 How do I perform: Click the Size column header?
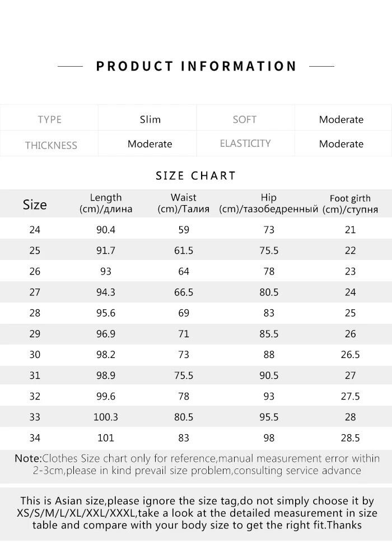pos(35,205)
